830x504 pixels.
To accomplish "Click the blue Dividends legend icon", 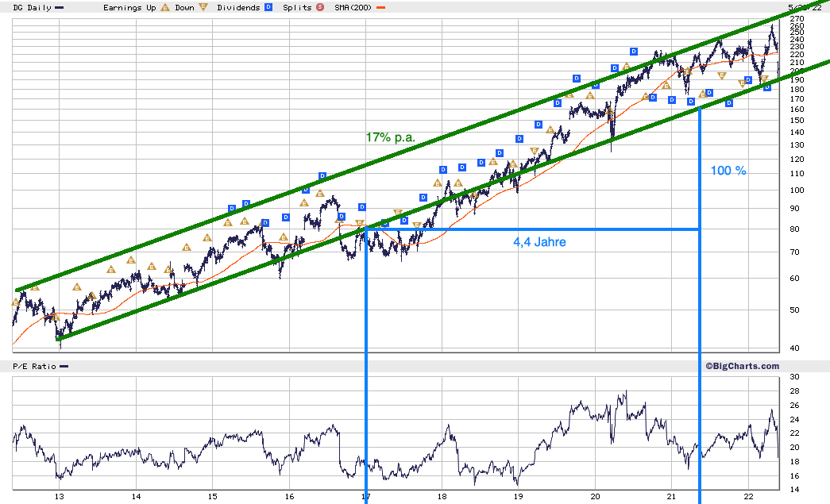I will [268, 7].
